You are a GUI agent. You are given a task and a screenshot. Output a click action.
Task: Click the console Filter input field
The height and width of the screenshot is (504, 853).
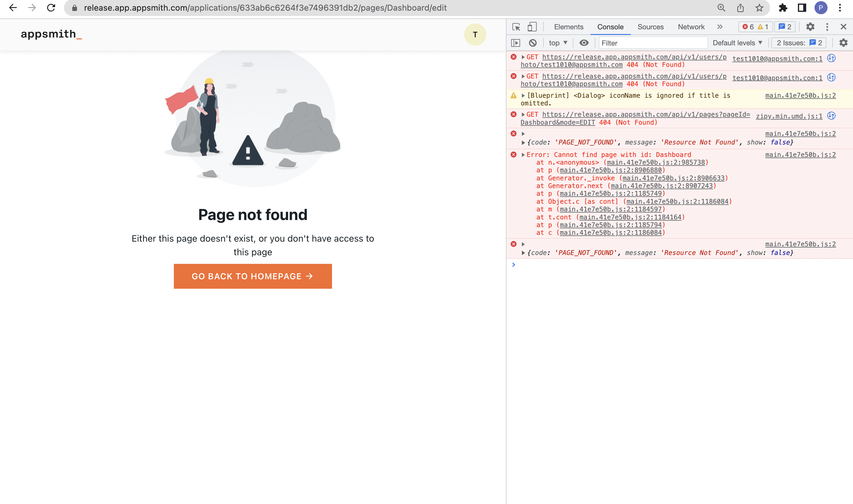tap(652, 43)
